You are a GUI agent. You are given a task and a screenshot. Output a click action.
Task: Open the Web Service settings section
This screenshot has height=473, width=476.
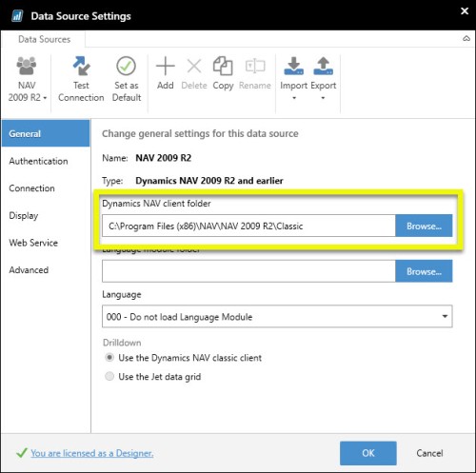(33, 243)
